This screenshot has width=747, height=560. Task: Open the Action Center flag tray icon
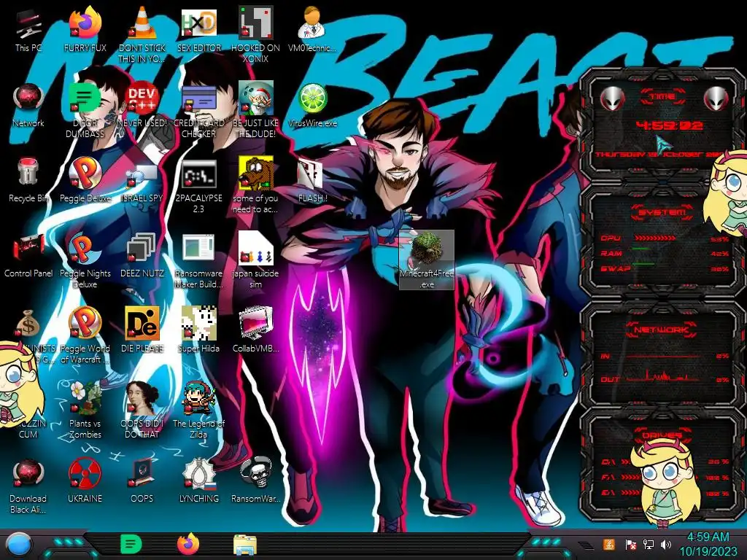pos(630,544)
